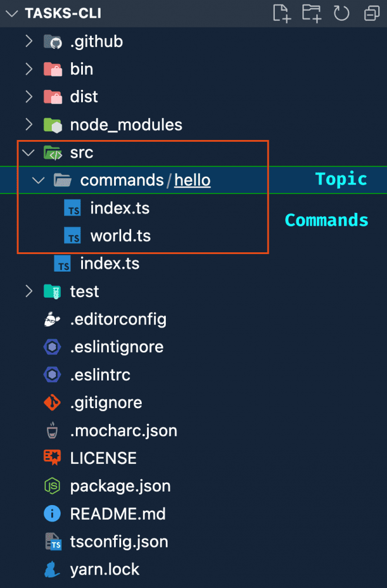Viewport: 387px width, 588px height.
Task: Click the New File icon
Action: pos(282,13)
